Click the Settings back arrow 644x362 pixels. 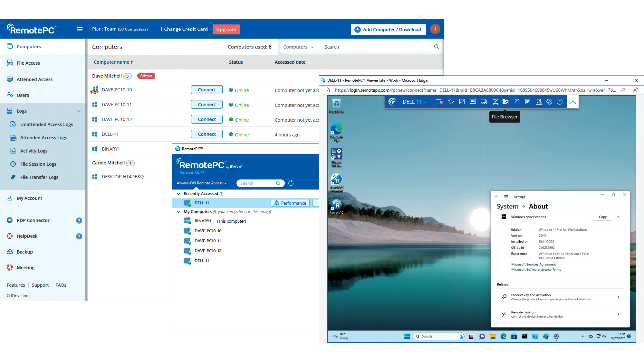pyautogui.click(x=496, y=197)
